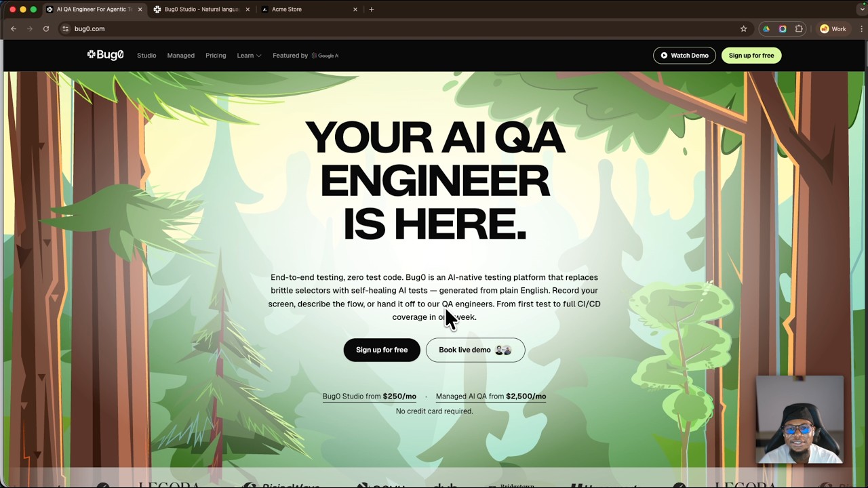Click 'No credit card required.' text
This screenshot has height=488, width=868.
pyautogui.click(x=435, y=411)
